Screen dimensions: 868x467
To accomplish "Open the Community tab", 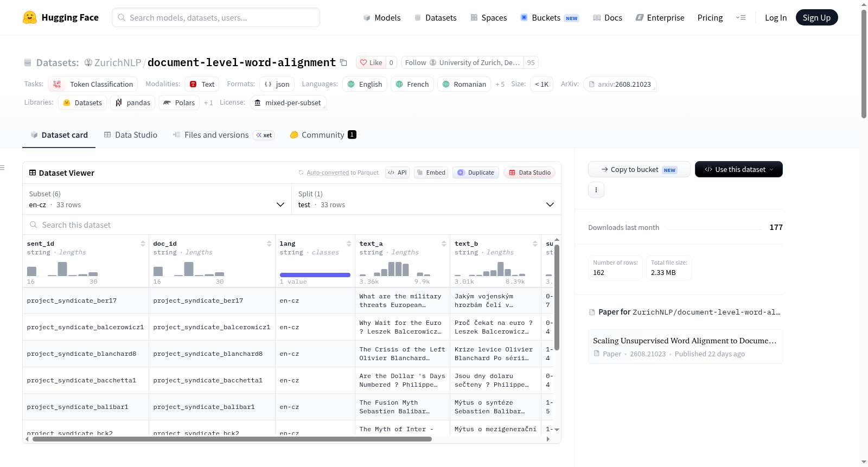I will click(323, 135).
